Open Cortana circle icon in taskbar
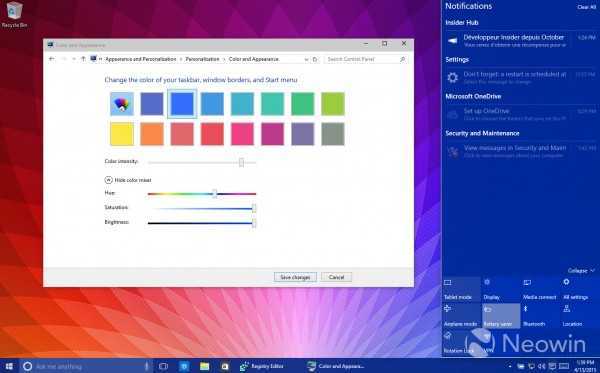 pyautogui.click(x=27, y=366)
